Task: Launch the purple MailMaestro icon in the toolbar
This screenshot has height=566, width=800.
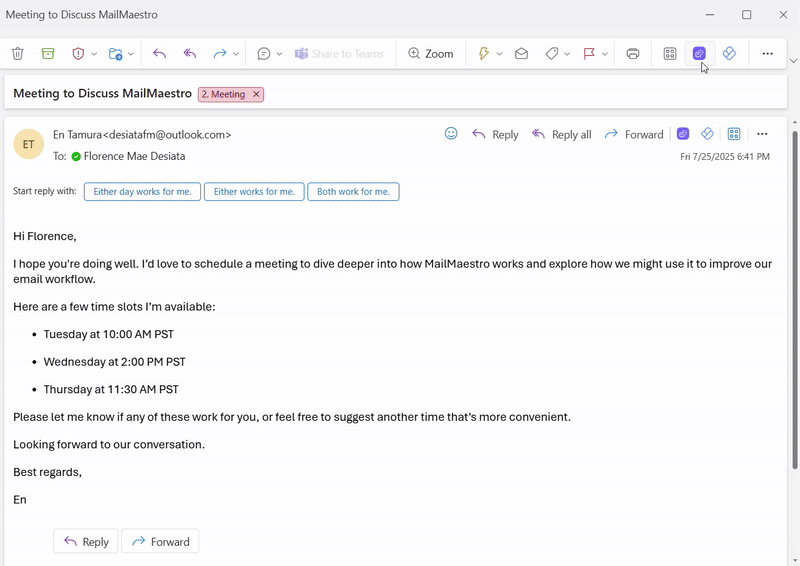Action: click(699, 53)
